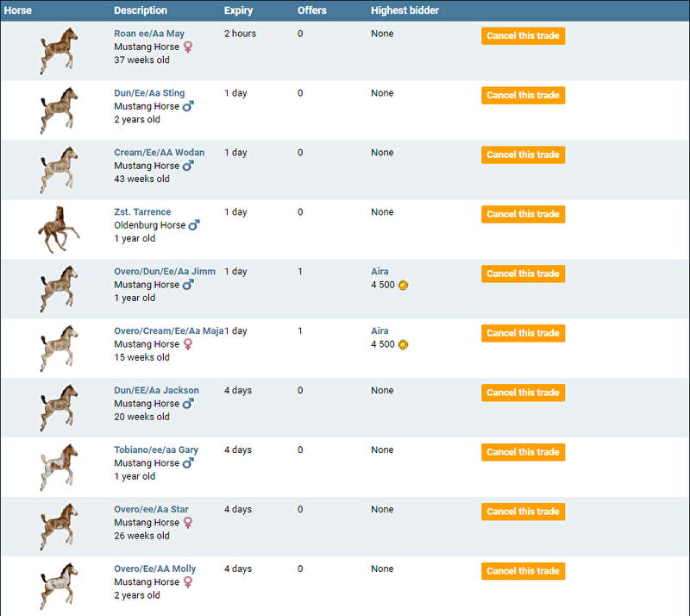Click male gender icon on Sting's row
The height and width of the screenshot is (616, 690).
pos(188,106)
